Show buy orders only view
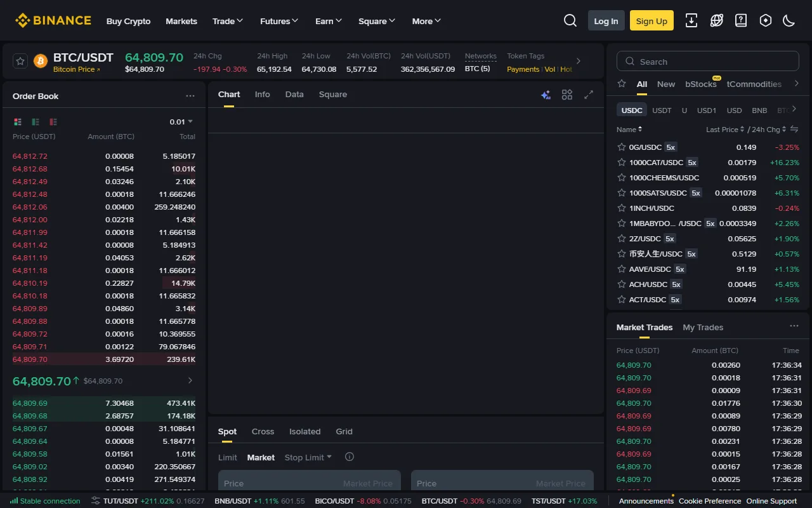Viewport: 812px width, 508px height. pos(36,121)
